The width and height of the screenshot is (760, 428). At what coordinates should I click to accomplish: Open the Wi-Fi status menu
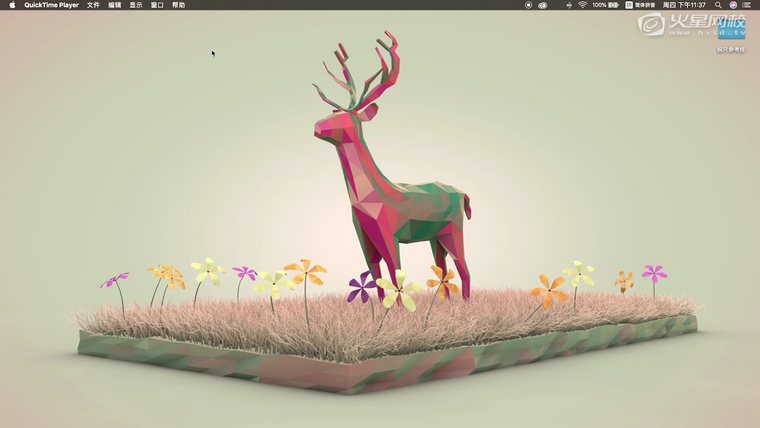pos(582,5)
